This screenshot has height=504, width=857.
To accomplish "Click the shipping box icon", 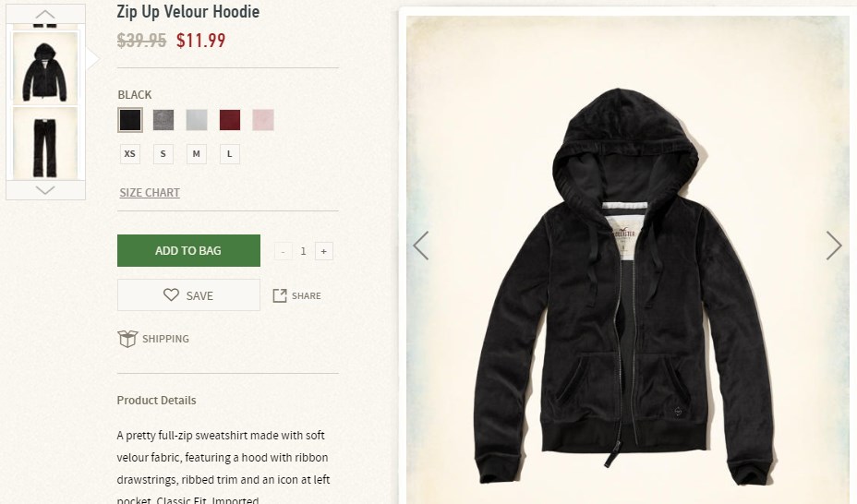I will pyautogui.click(x=127, y=339).
